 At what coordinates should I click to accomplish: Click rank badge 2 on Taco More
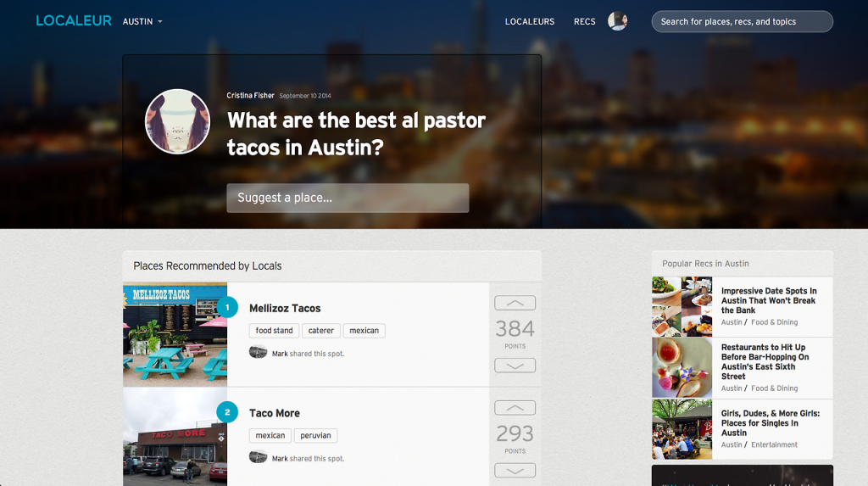pyautogui.click(x=227, y=412)
